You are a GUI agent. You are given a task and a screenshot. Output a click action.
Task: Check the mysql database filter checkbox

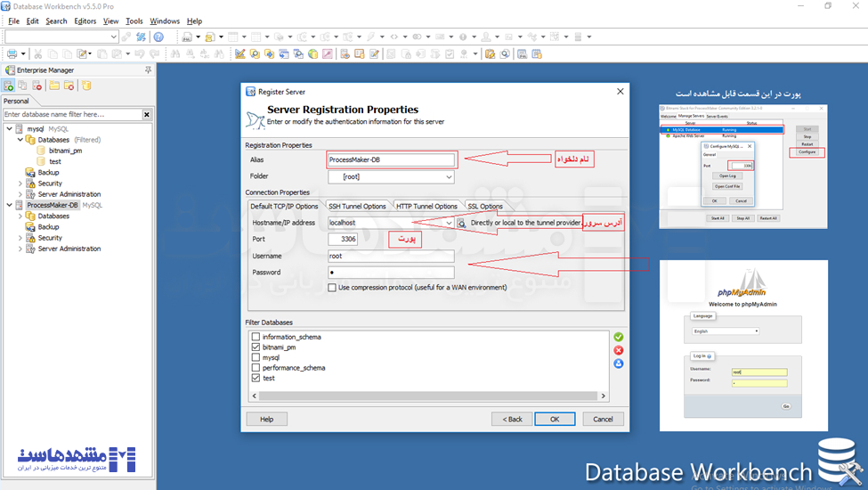coord(256,357)
